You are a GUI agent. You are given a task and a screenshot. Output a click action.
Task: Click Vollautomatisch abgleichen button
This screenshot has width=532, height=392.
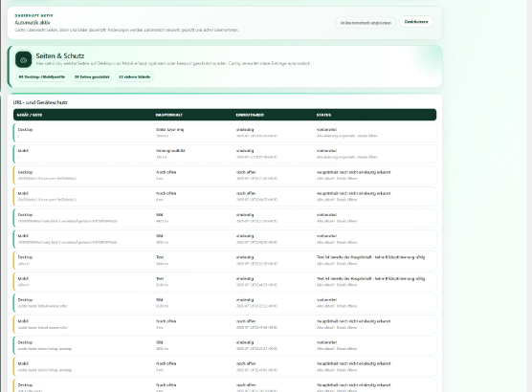[x=366, y=23]
